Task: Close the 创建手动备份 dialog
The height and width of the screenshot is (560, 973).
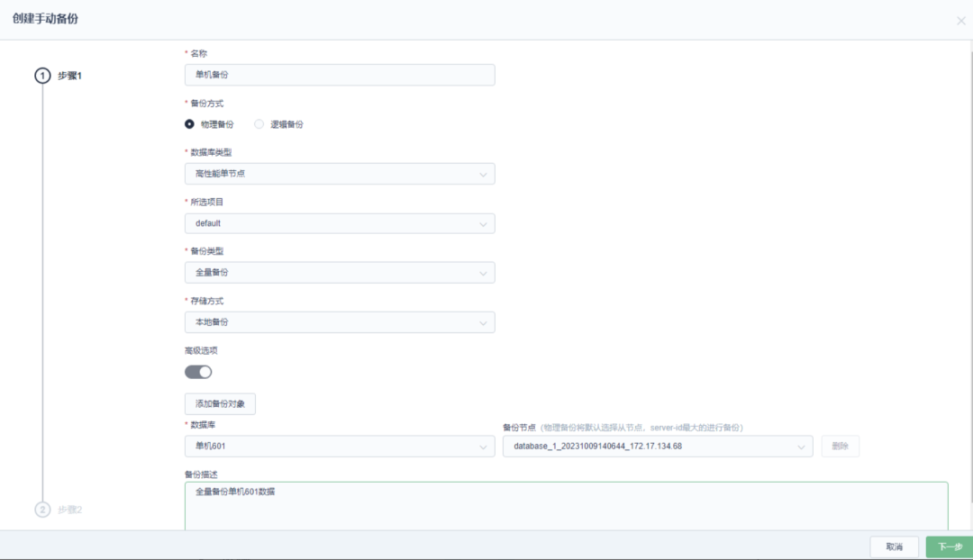Action: coord(960,21)
